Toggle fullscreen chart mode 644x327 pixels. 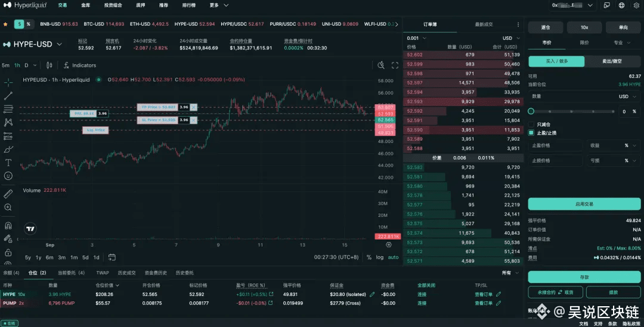[395, 66]
